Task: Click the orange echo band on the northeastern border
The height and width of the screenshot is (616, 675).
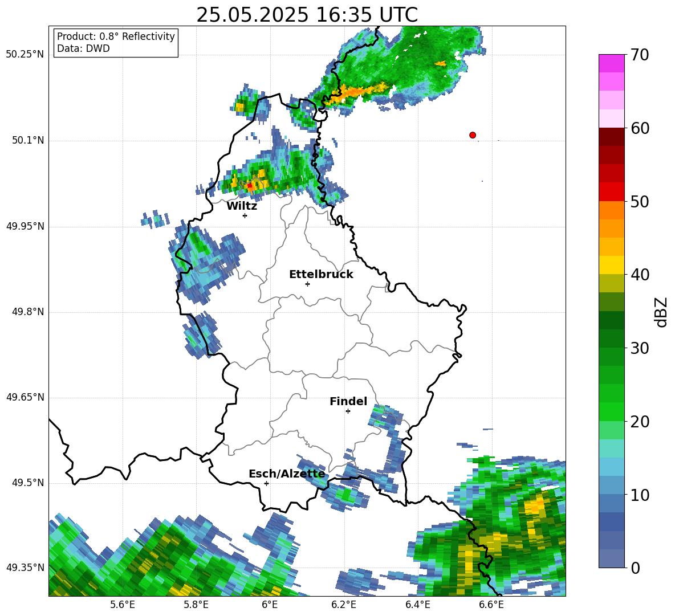Action: click(355, 93)
